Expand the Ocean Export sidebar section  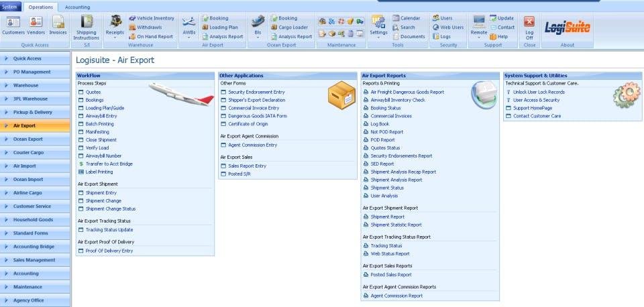point(35,139)
